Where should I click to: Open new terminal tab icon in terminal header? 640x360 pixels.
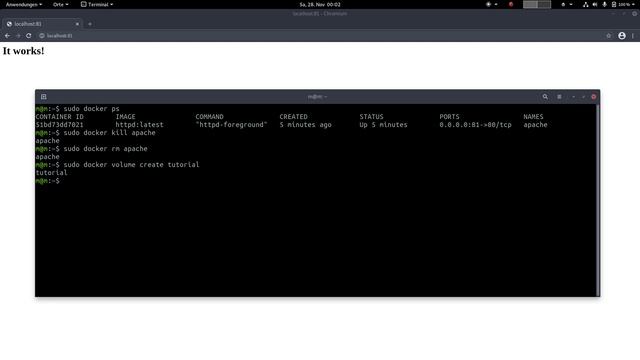(x=43, y=97)
